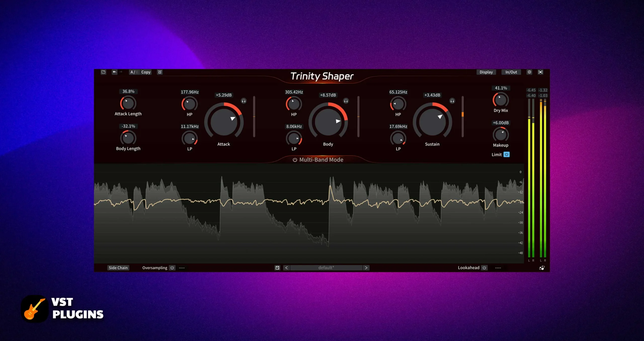The height and width of the screenshot is (341, 644).
Task: Click the 17.69kHz LP value
Action: pos(398,126)
